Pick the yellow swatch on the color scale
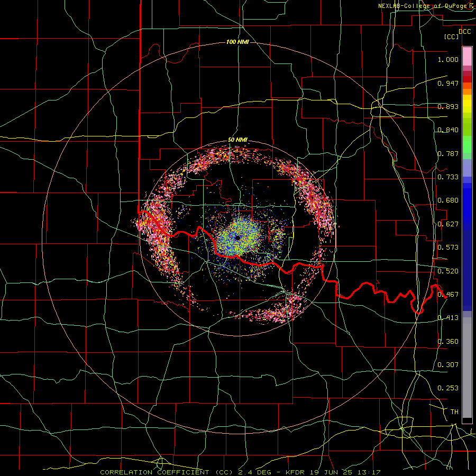Screen dimensions: 476x476 pyautogui.click(x=467, y=104)
